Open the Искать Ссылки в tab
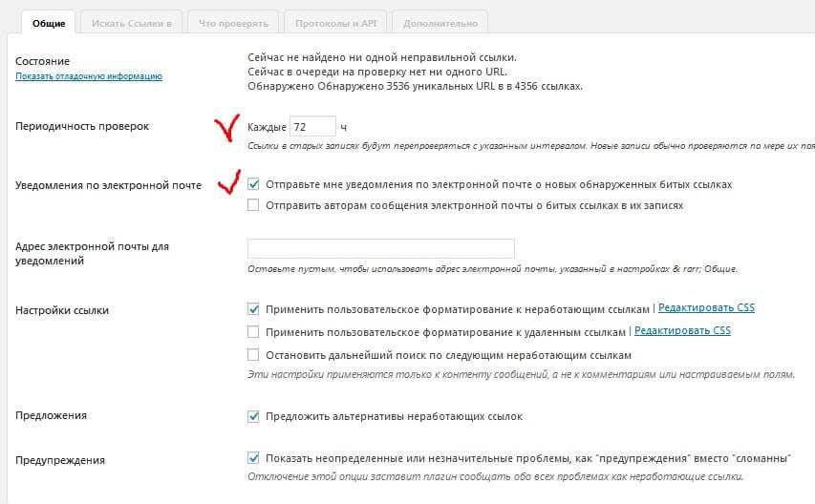The image size is (815, 504). pos(125,22)
